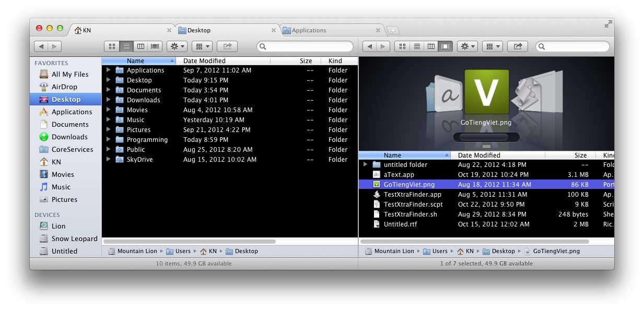Screen dimensions: 644x311
Task: Select TestXtraFinder.scpt file row
Action: point(486,204)
